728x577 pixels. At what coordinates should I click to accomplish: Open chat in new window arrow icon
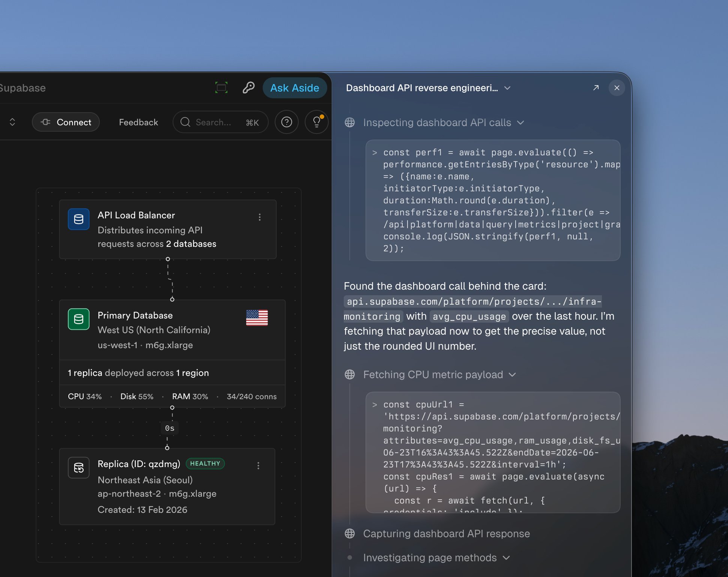[596, 88]
